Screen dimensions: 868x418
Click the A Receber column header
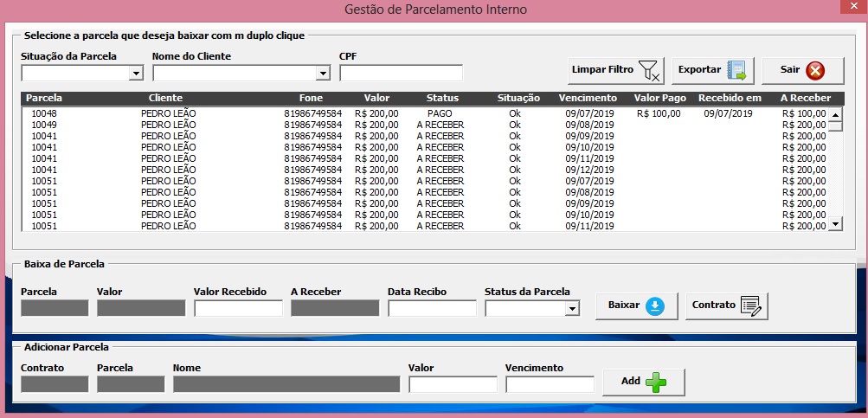806,98
